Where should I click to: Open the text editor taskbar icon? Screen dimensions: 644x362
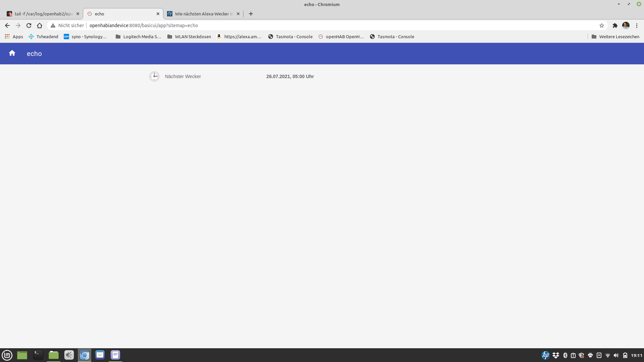[x=115, y=355]
